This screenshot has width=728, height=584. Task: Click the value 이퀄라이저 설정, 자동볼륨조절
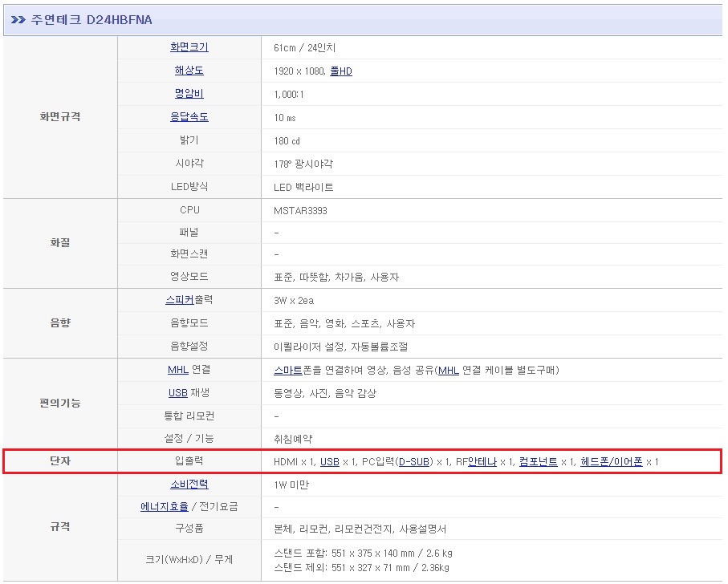(341, 347)
